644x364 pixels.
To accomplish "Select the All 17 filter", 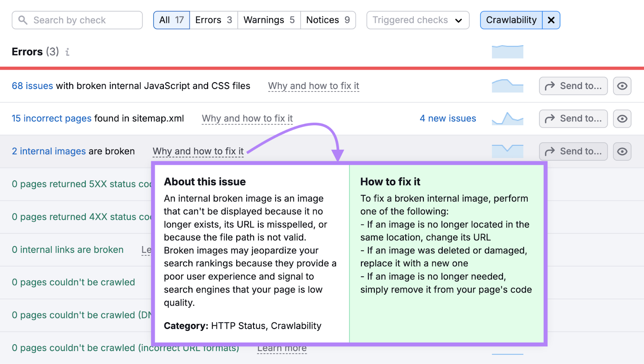I will tap(171, 20).
